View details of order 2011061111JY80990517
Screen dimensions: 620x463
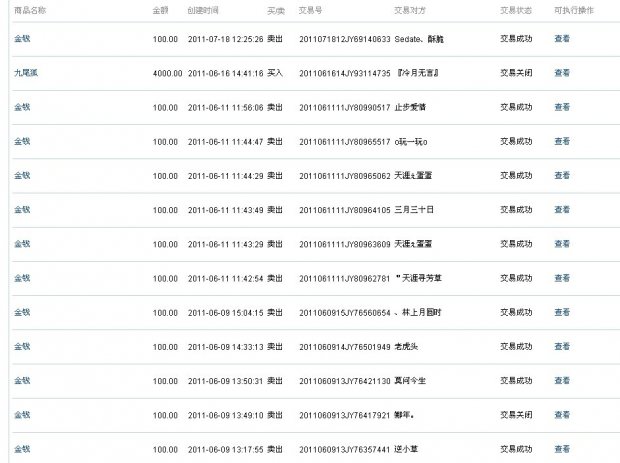click(x=562, y=107)
